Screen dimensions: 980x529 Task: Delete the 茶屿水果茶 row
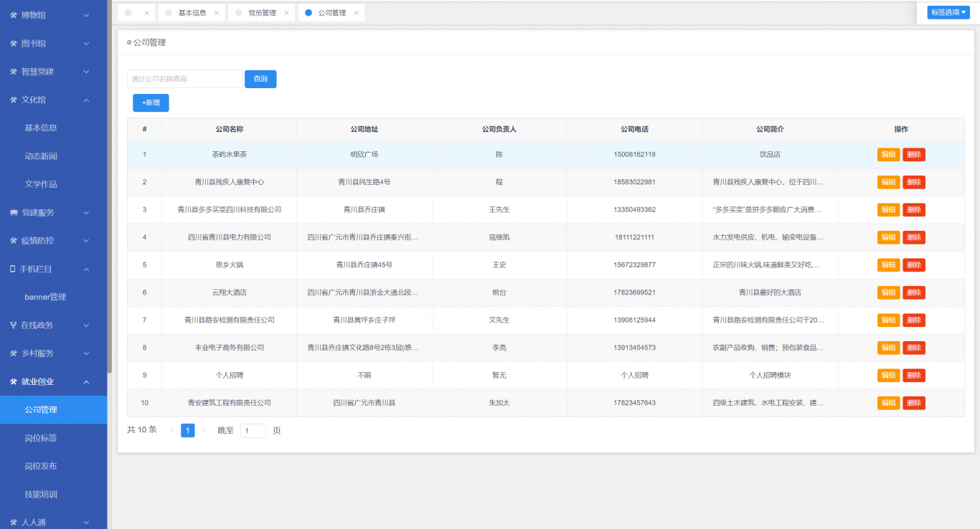pyautogui.click(x=914, y=155)
